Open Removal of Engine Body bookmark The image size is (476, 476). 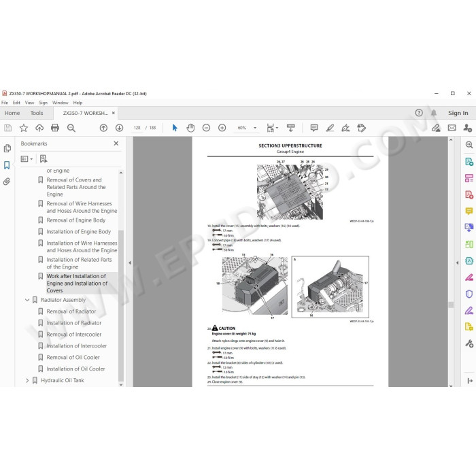pyautogui.click(x=76, y=220)
